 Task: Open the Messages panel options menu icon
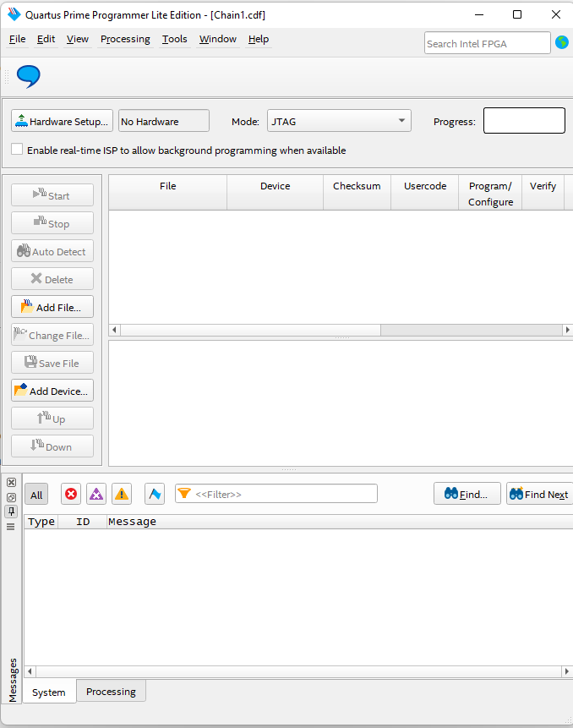(x=11, y=527)
